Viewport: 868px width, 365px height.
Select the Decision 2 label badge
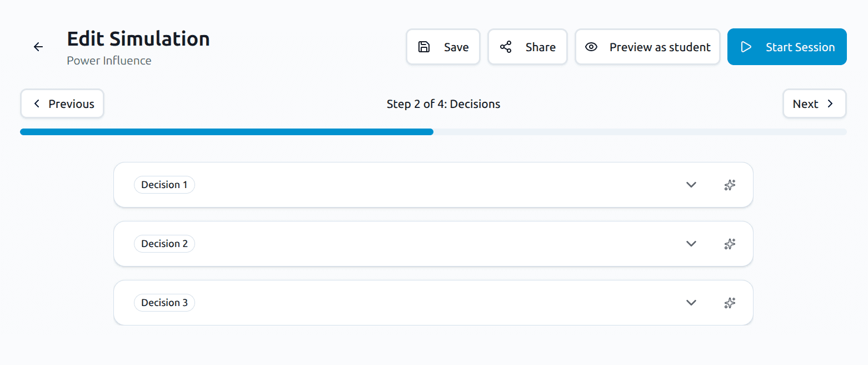click(x=164, y=244)
